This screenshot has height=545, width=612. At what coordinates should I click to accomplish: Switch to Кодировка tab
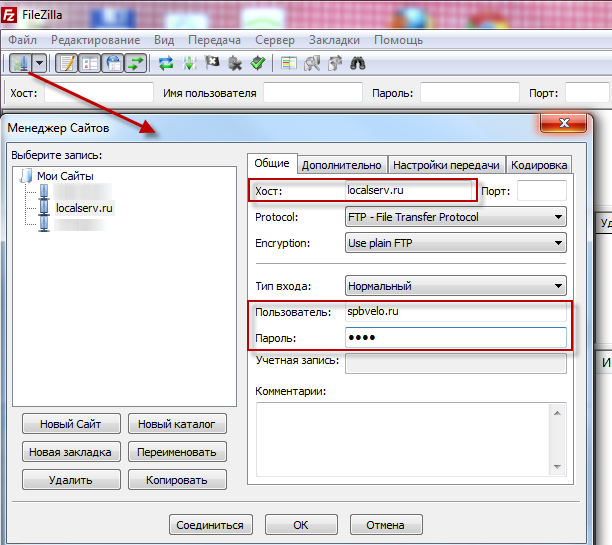pos(539,165)
